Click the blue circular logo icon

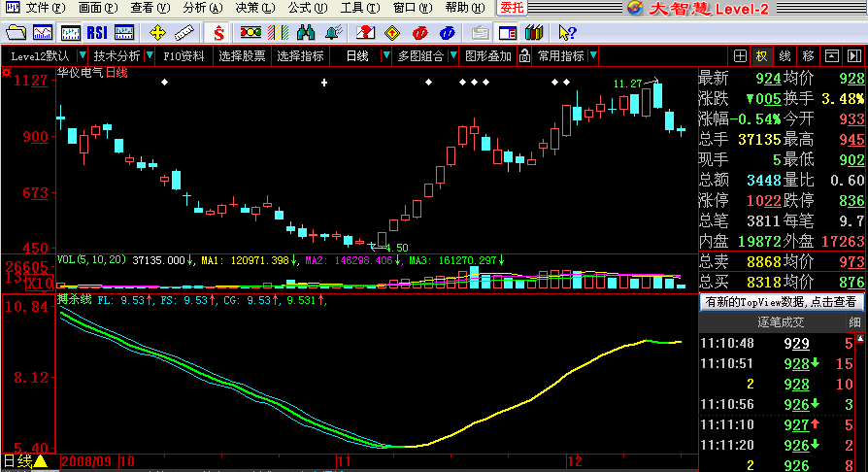[448, 33]
